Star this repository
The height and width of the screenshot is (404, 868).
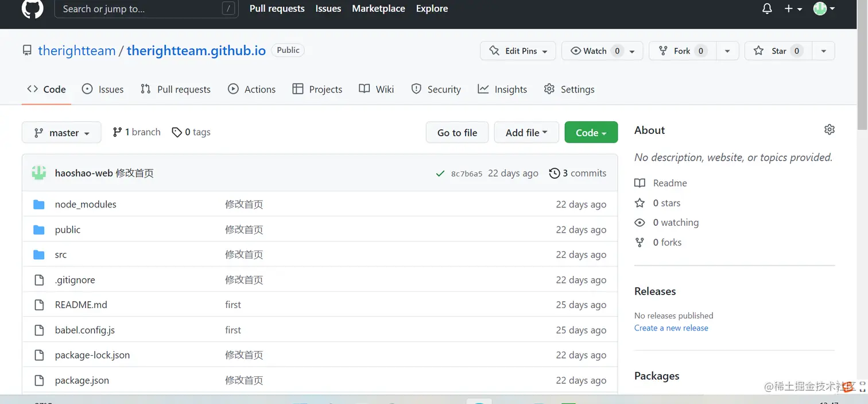click(x=778, y=51)
